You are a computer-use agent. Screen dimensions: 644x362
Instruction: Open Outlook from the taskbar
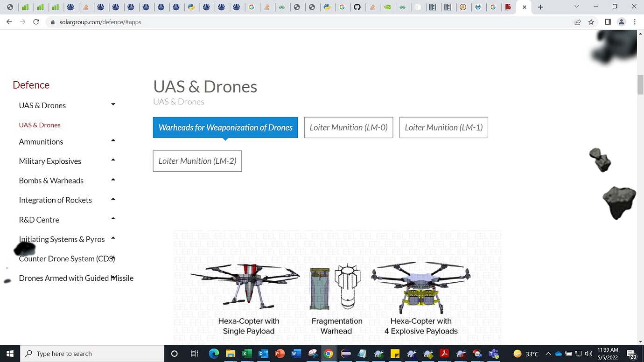[263, 354]
